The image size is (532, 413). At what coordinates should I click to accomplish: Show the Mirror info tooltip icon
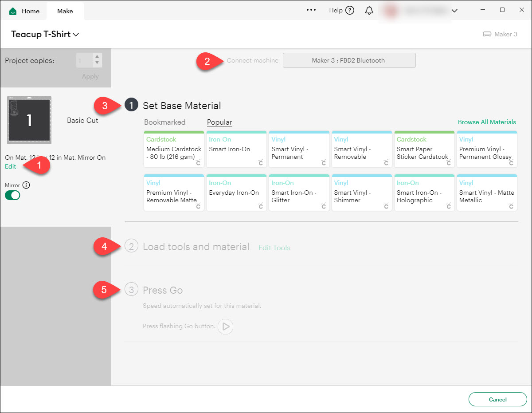pyautogui.click(x=26, y=185)
